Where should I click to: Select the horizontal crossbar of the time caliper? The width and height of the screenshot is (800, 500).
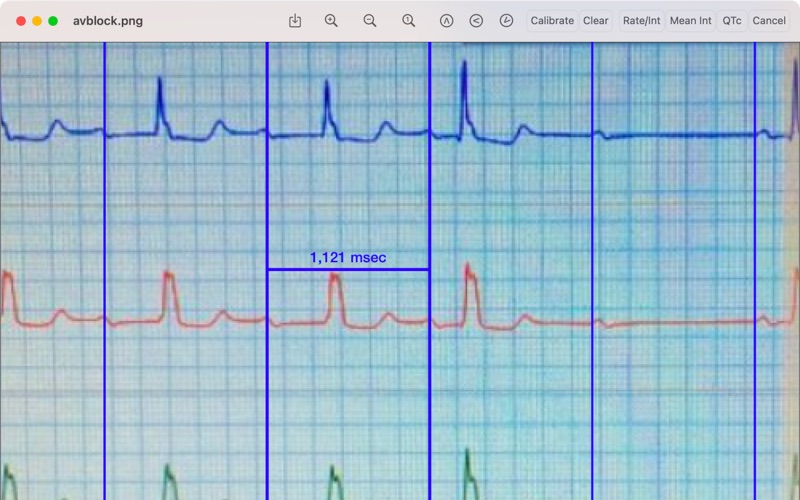348,269
